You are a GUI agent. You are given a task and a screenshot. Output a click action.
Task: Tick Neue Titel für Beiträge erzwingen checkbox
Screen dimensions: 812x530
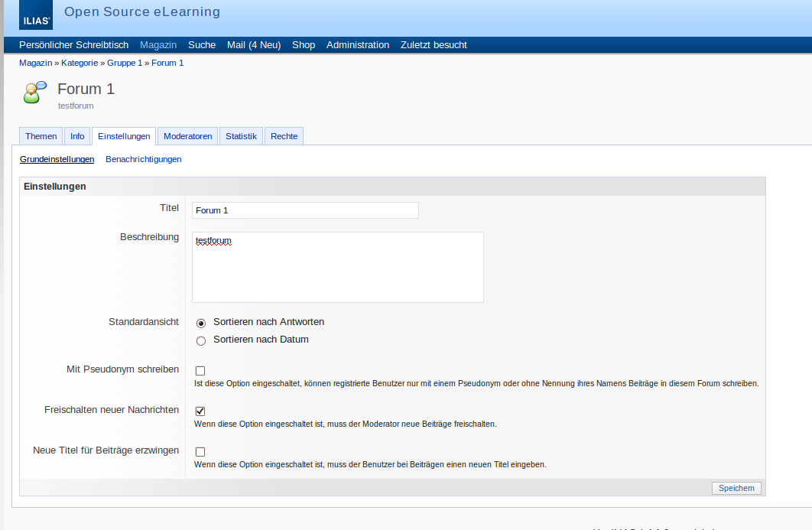click(x=200, y=452)
